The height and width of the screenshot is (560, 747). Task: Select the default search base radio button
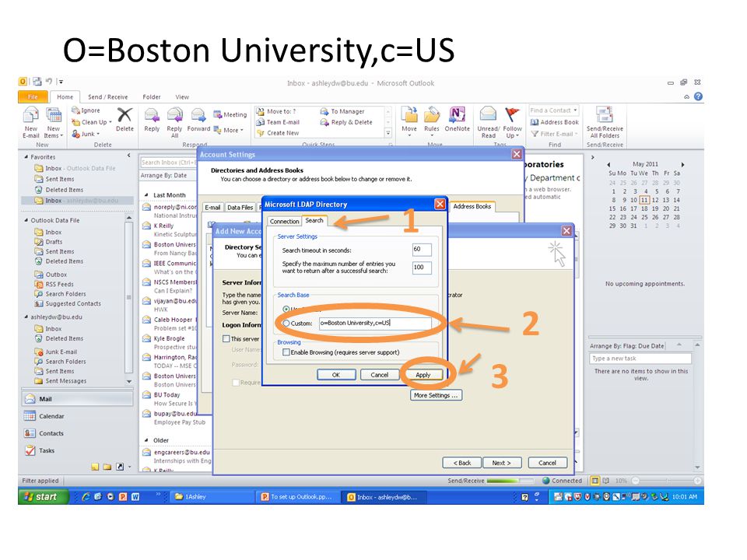pyautogui.click(x=286, y=309)
